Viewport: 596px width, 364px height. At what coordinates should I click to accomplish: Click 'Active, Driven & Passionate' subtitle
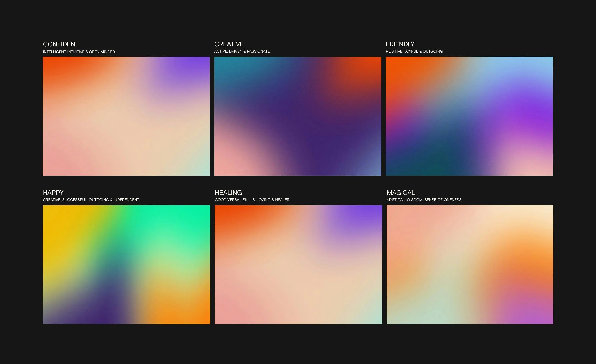point(242,51)
